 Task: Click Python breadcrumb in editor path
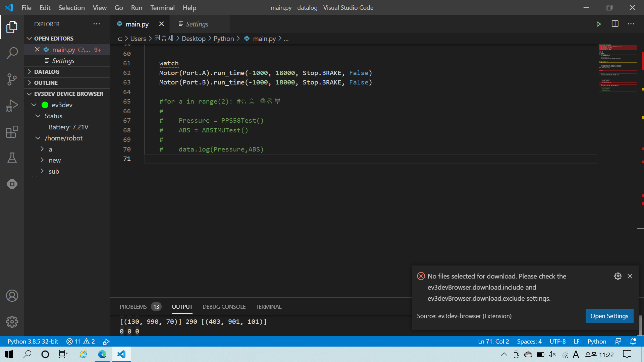click(x=224, y=39)
